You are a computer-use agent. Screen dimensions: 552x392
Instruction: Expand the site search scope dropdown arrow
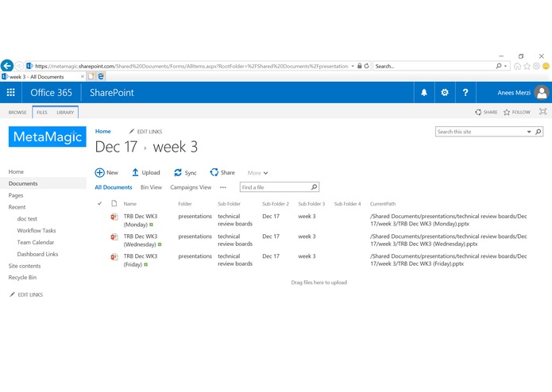[x=529, y=132]
